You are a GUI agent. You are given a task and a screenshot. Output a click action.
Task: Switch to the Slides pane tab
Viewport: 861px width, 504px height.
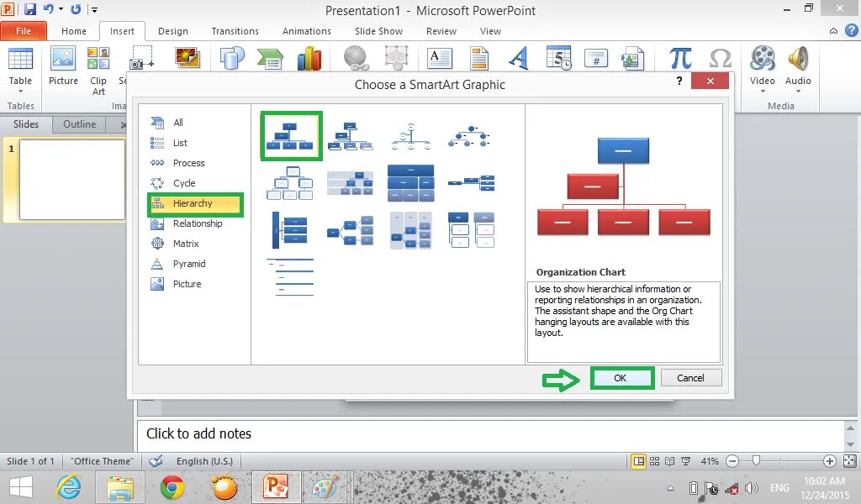[26, 124]
